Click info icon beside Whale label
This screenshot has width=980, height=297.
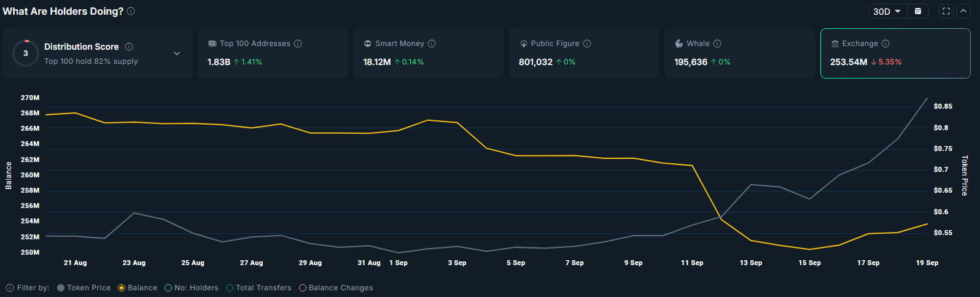pos(717,44)
